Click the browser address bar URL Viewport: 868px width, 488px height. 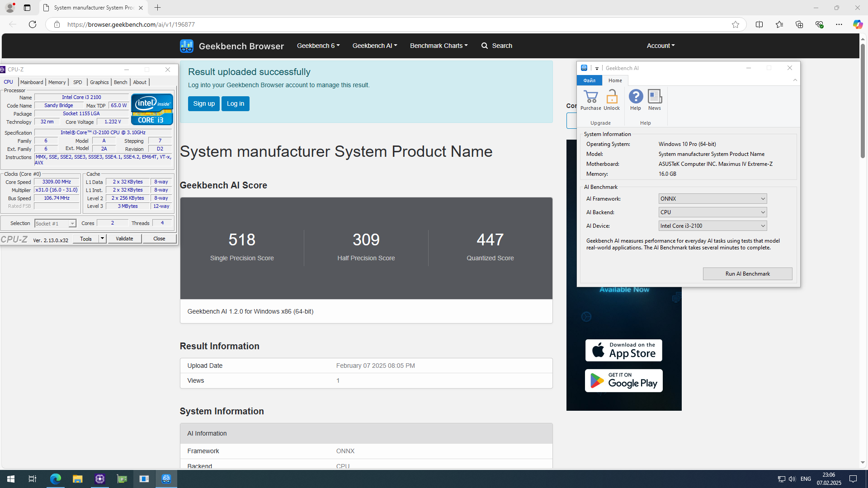click(x=131, y=24)
